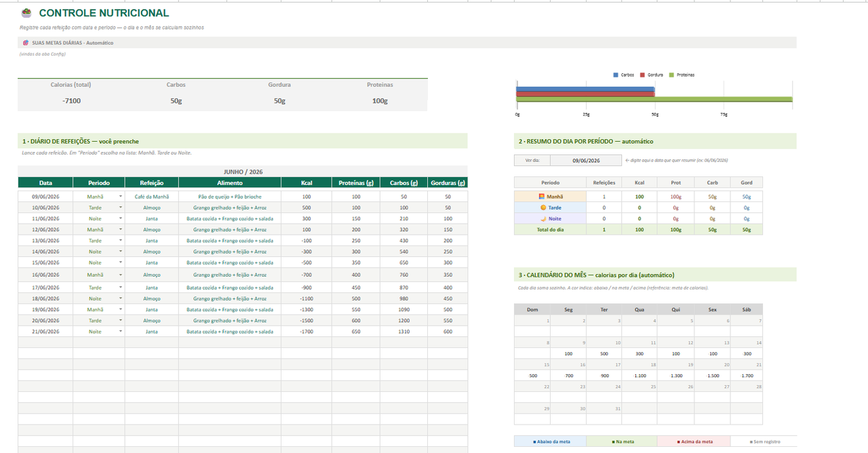Select the Alimento column header
Viewport: 868px width, 453px height.
[230, 182]
